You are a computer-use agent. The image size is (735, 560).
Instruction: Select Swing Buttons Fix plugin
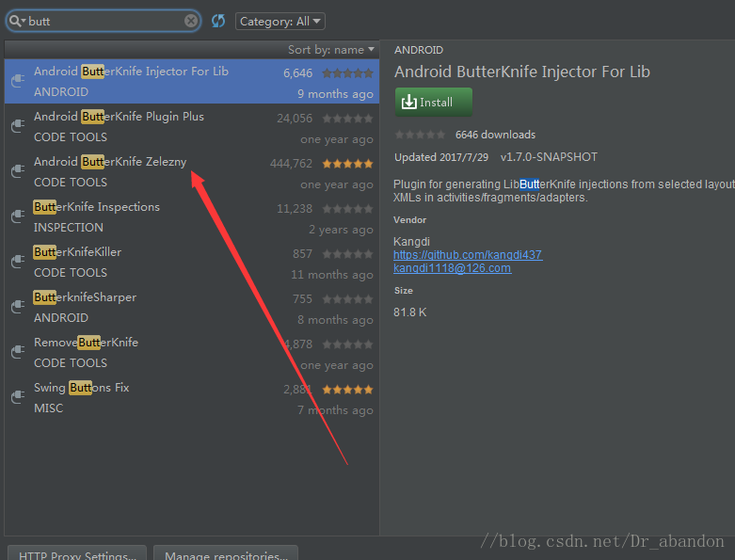(192, 398)
